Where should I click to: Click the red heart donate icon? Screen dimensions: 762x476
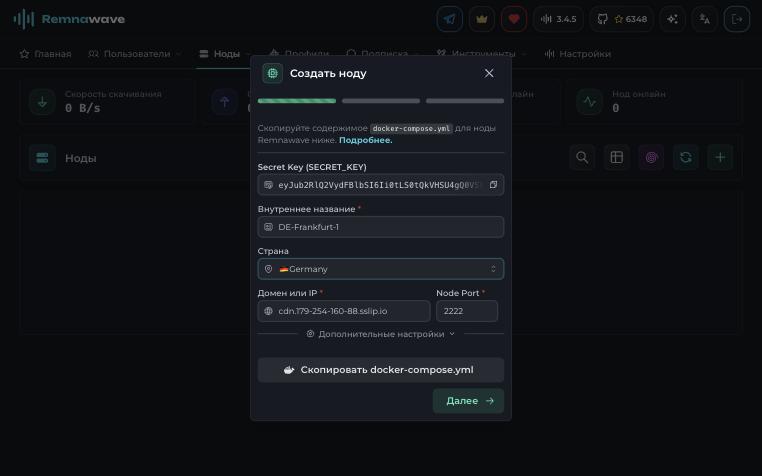click(514, 19)
